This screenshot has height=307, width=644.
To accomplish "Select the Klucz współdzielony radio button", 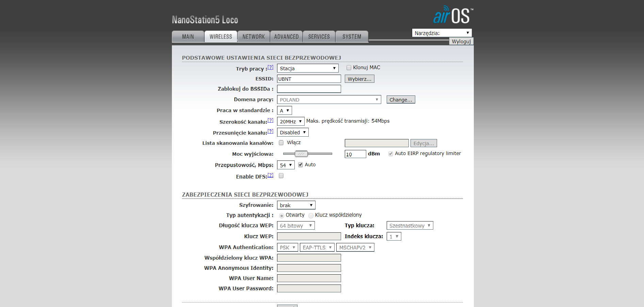I will 311,215.
